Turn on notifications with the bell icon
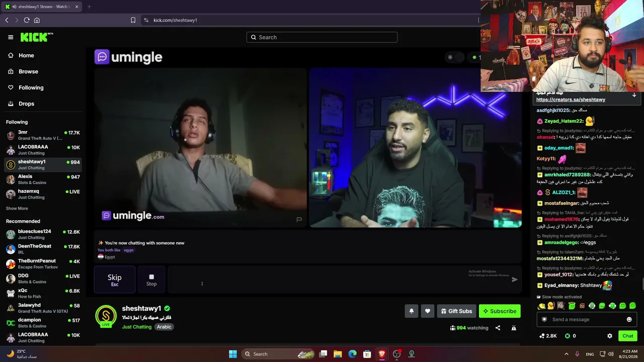Image resolution: width=644 pixels, height=362 pixels. point(411,311)
